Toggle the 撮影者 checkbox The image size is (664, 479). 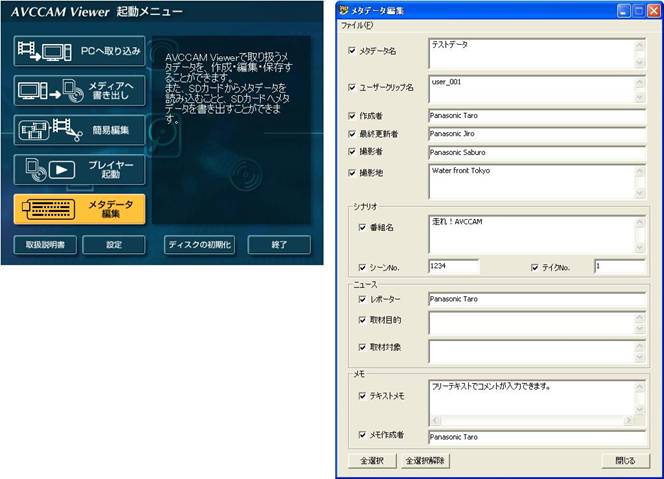coord(352,151)
